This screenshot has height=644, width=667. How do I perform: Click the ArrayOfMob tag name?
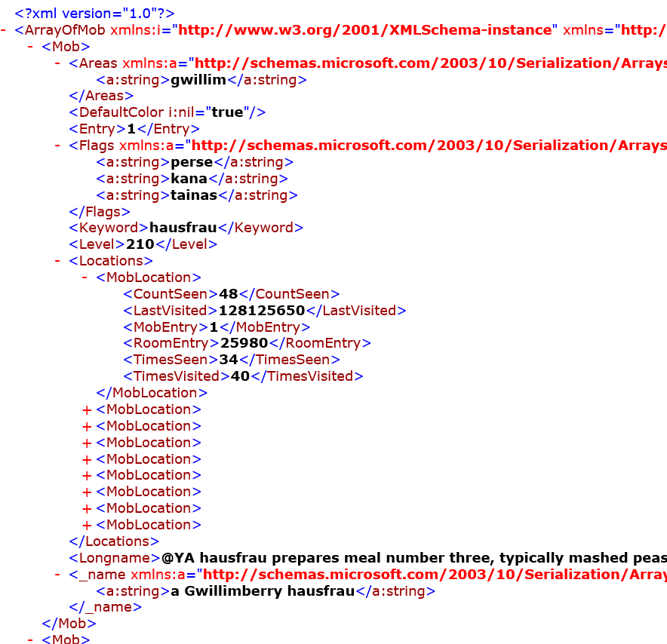65,30
